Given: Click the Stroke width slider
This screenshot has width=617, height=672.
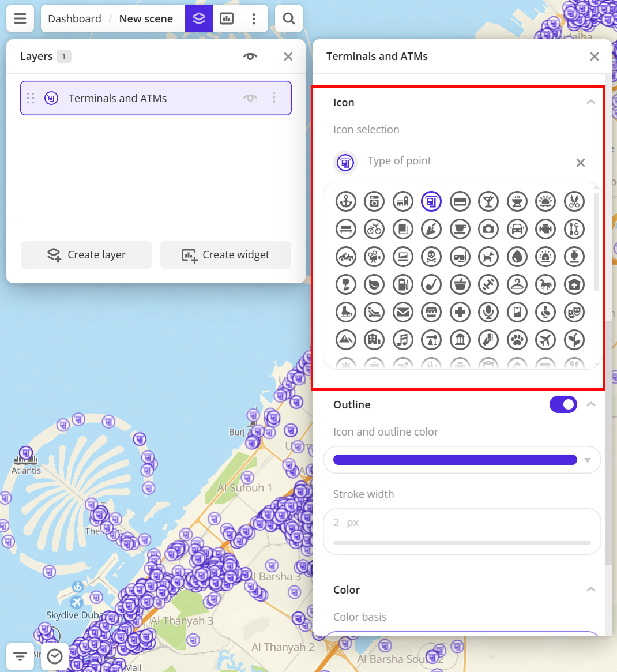Looking at the screenshot, I should coord(462,542).
